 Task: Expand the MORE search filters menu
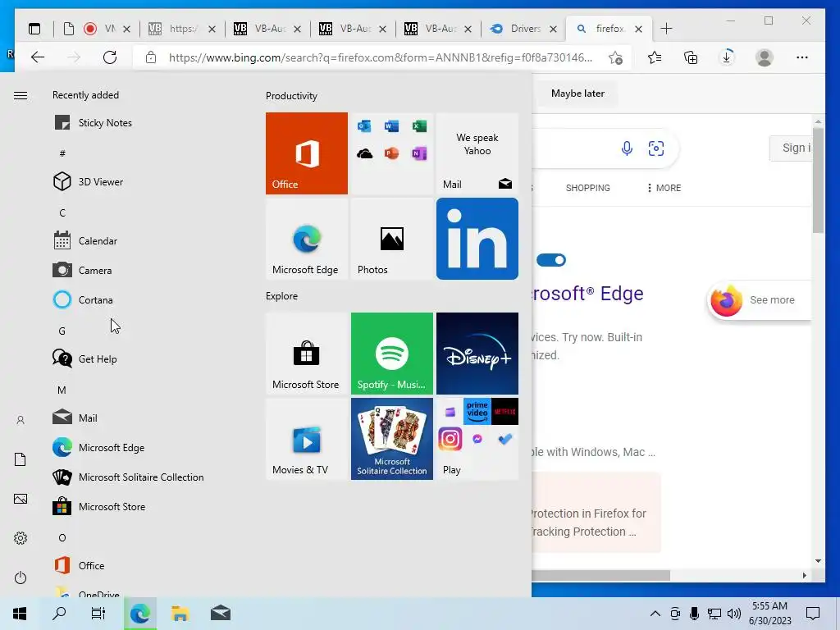pos(664,188)
